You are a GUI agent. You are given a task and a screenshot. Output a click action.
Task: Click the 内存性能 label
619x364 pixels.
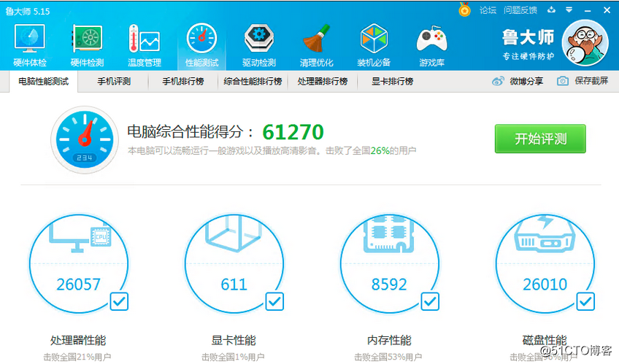[x=389, y=341]
